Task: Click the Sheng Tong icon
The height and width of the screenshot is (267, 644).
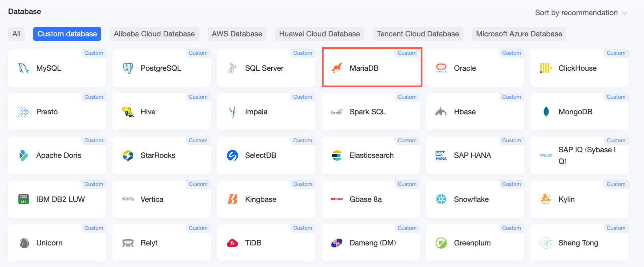Action: 546,243
